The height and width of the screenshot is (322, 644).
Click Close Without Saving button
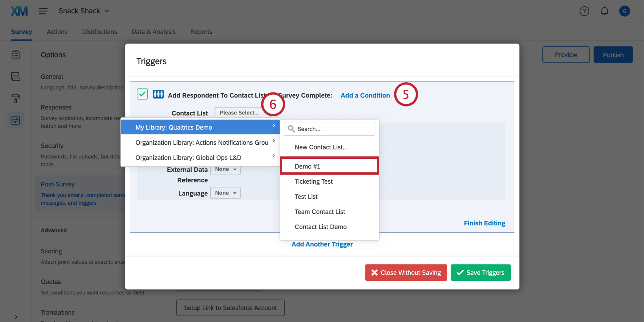[x=406, y=272]
